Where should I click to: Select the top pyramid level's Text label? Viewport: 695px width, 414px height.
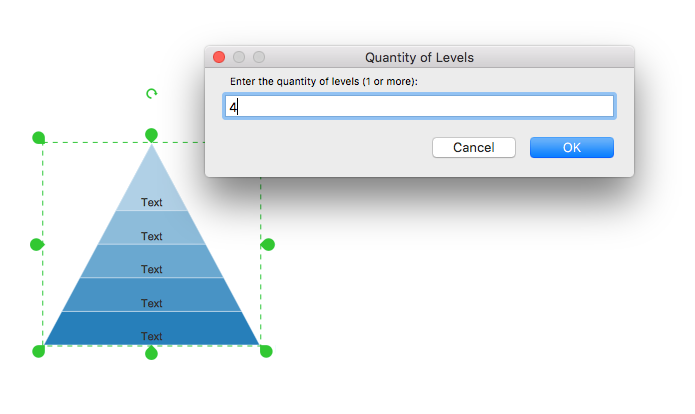151,202
